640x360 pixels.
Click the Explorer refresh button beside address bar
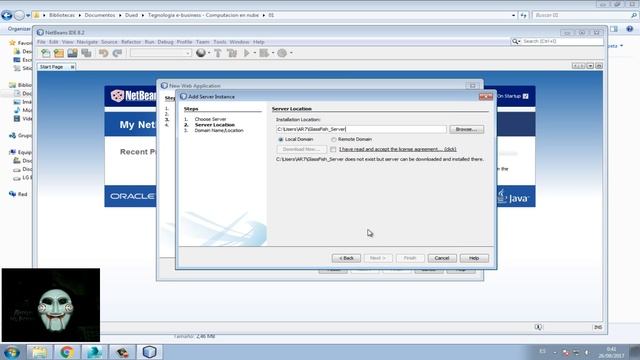524,15
